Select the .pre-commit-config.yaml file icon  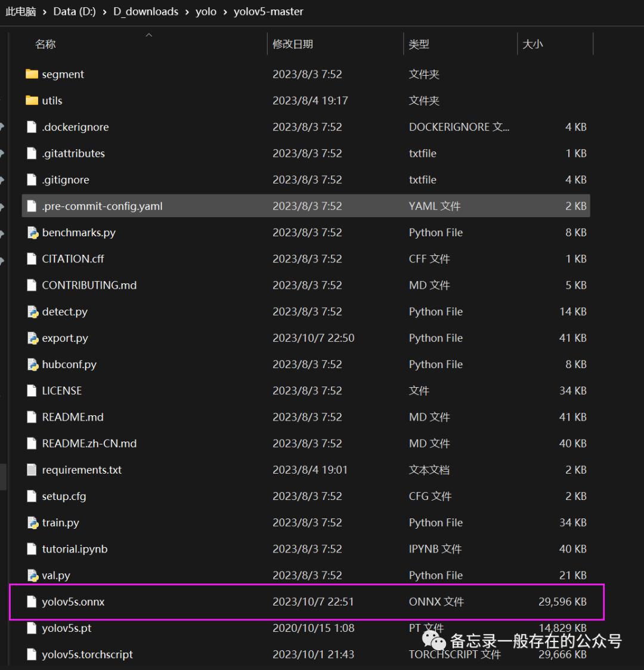pyautogui.click(x=32, y=206)
